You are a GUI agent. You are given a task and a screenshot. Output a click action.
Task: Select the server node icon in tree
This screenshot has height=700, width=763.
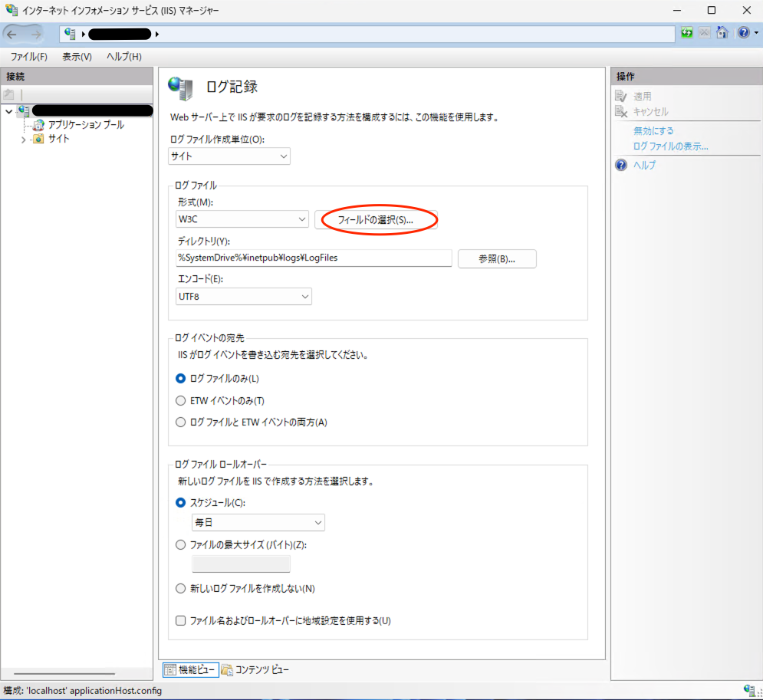[24, 111]
